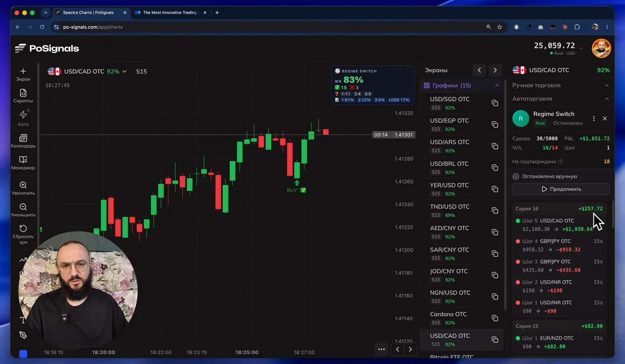The image size is (625, 364).
Task: Go to next screen in Экраны
Action: pyautogui.click(x=495, y=70)
